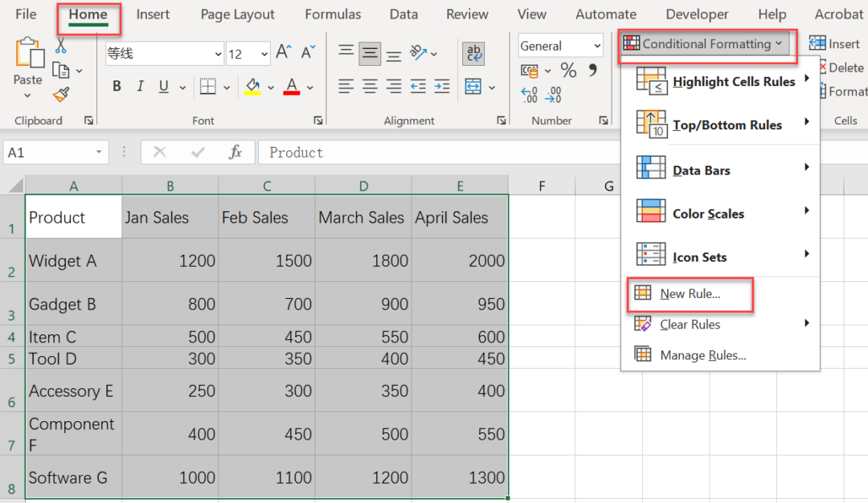Apply the Percent Style format
Viewport: 868px width, 503px height.
click(568, 71)
